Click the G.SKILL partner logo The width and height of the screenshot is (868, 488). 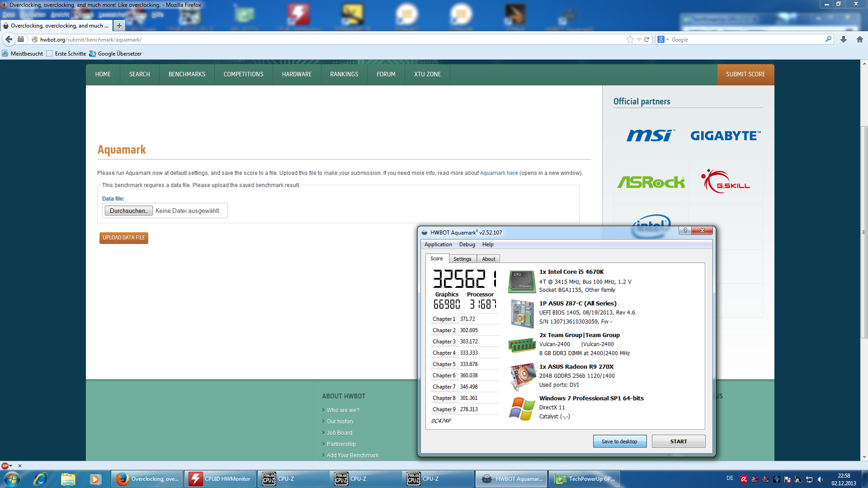coord(726,181)
